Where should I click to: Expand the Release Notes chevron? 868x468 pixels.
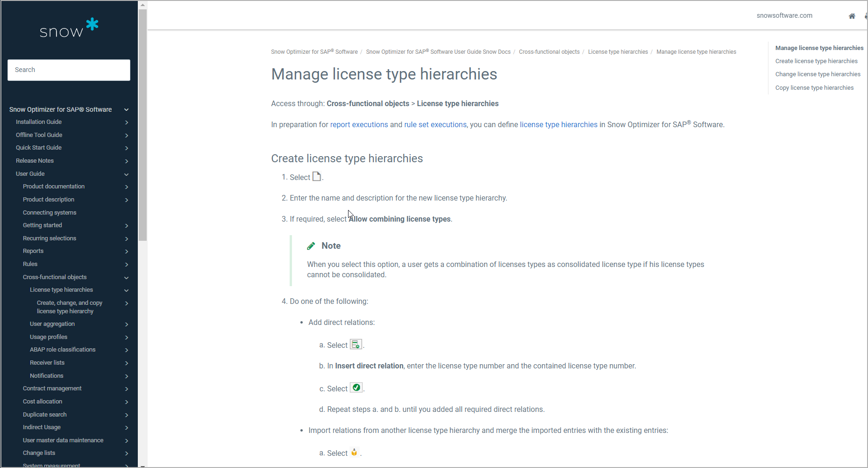click(127, 161)
